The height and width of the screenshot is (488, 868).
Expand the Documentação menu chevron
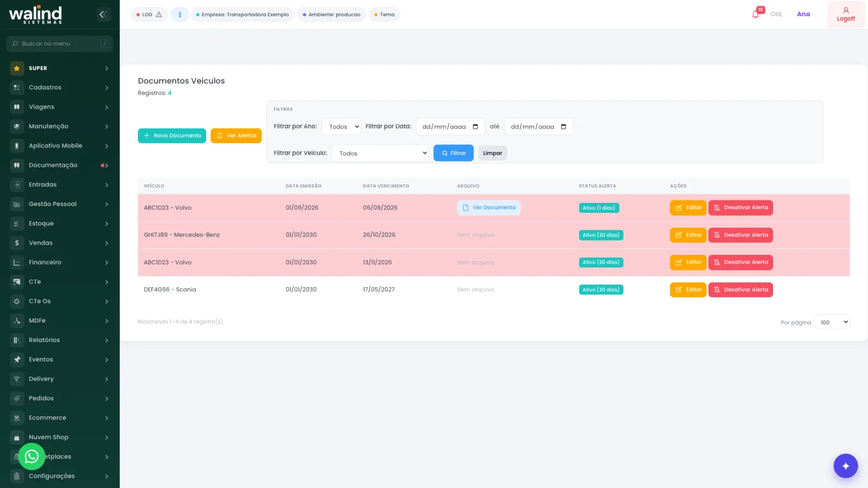(x=107, y=165)
